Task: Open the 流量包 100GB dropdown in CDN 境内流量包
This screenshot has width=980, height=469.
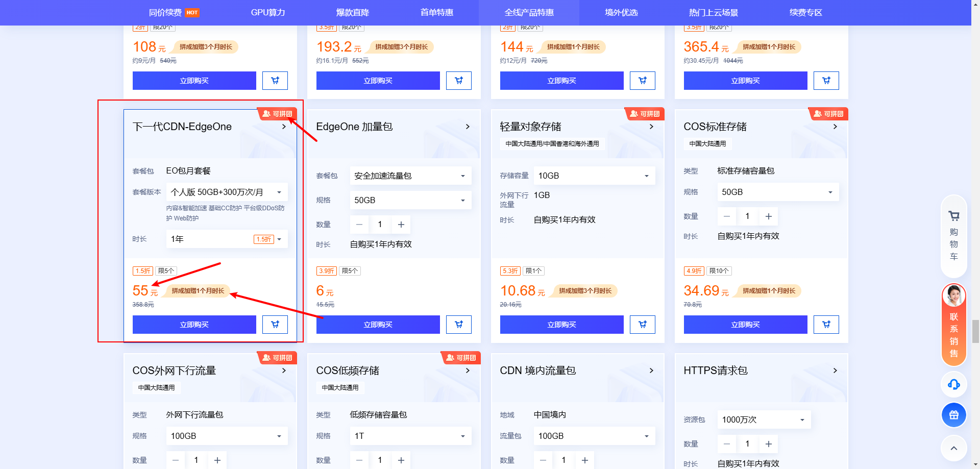Action: click(x=595, y=436)
